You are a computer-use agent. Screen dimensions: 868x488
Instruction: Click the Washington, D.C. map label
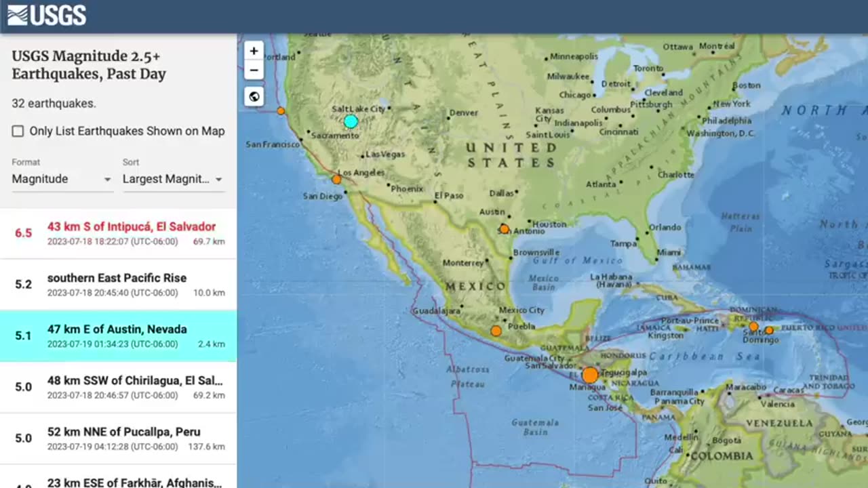click(721, 134)
